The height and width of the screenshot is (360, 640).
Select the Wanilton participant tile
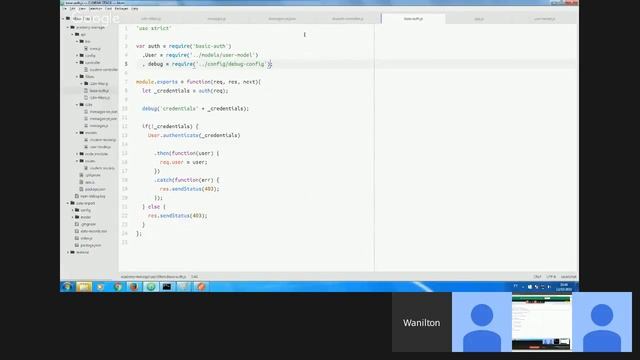coord(422,322)
